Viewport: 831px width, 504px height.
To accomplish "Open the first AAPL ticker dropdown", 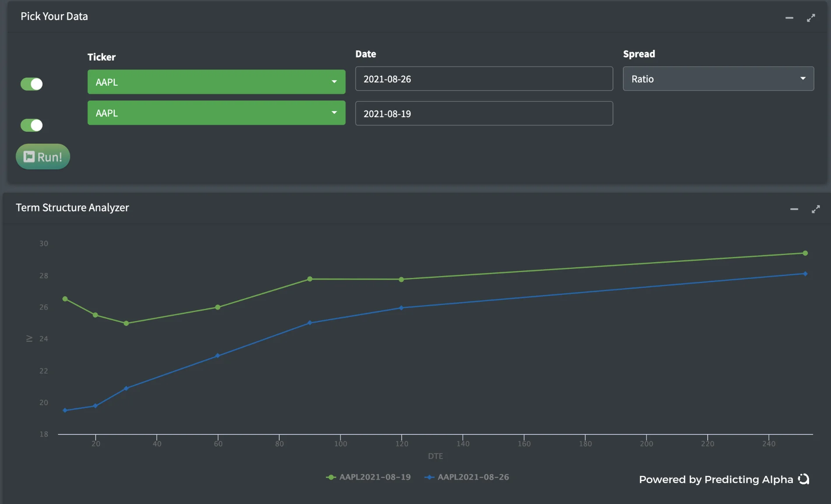I will pyautogui.click(x=216, y=82).
